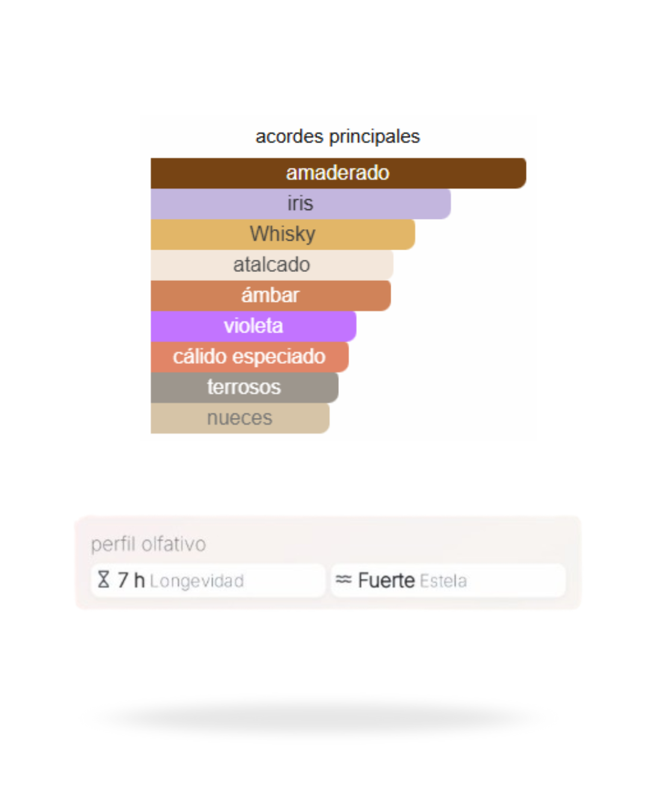Pick the purple violeta accord bar
Viewport: 650px width, 812px height.
coord(253,326)
